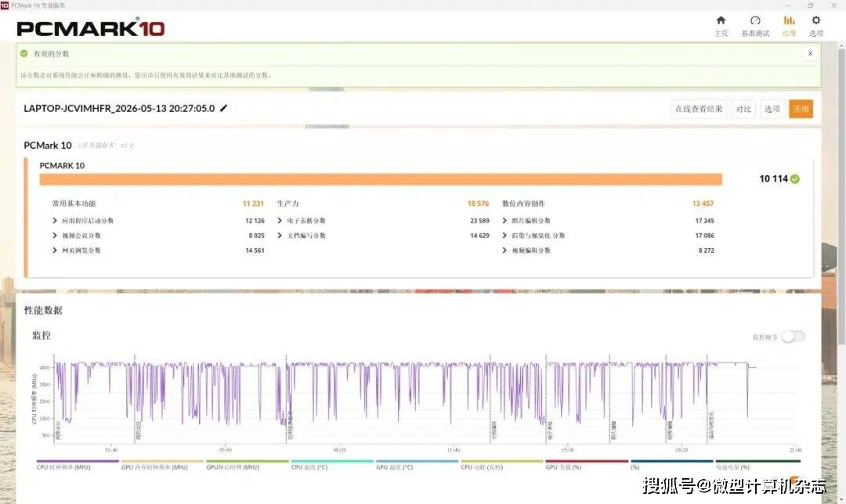Select the Results (结果) bar chart icon
846x504 pixels.
(789, 20)
